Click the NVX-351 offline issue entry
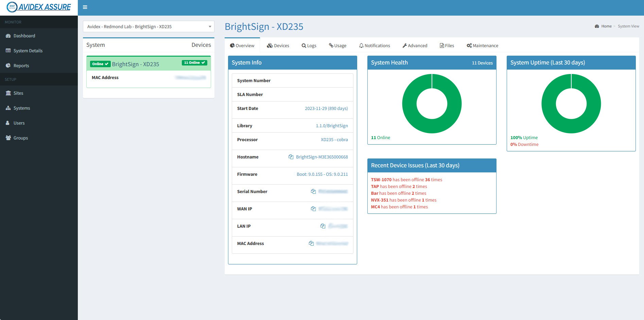 [x=404, y=200]
